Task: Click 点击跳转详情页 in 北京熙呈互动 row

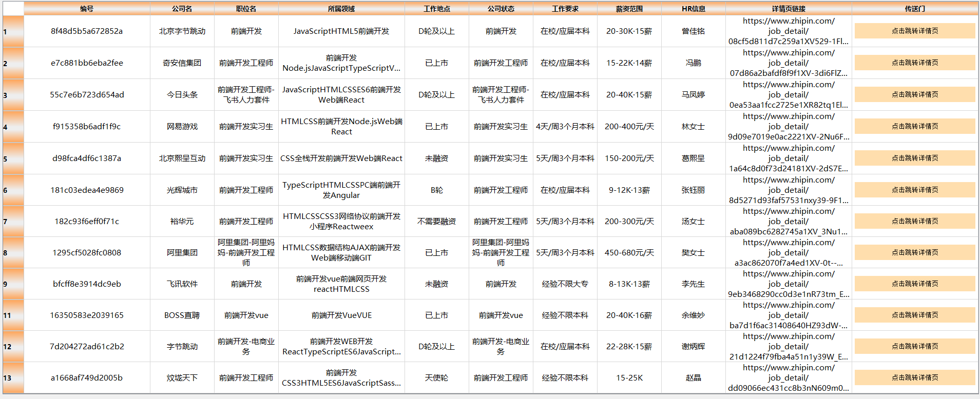Action: click(x=915, y=158)
